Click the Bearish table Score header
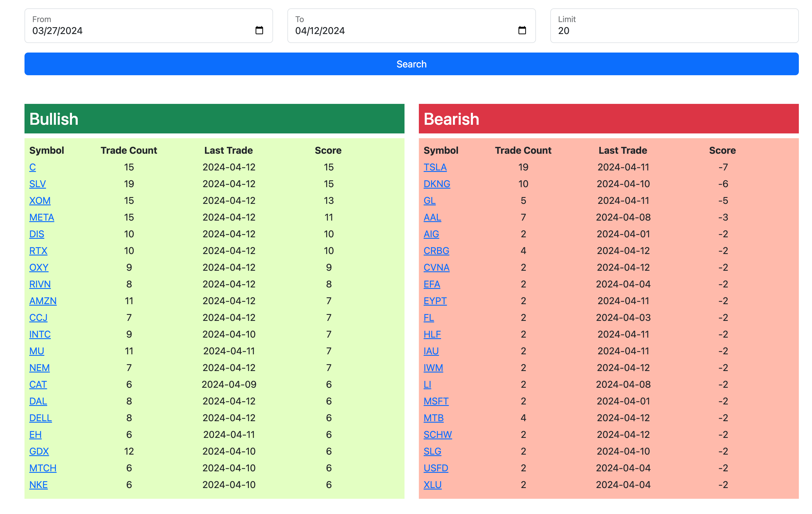This screenshot has height=514, width=812. (x=722, y=150)
